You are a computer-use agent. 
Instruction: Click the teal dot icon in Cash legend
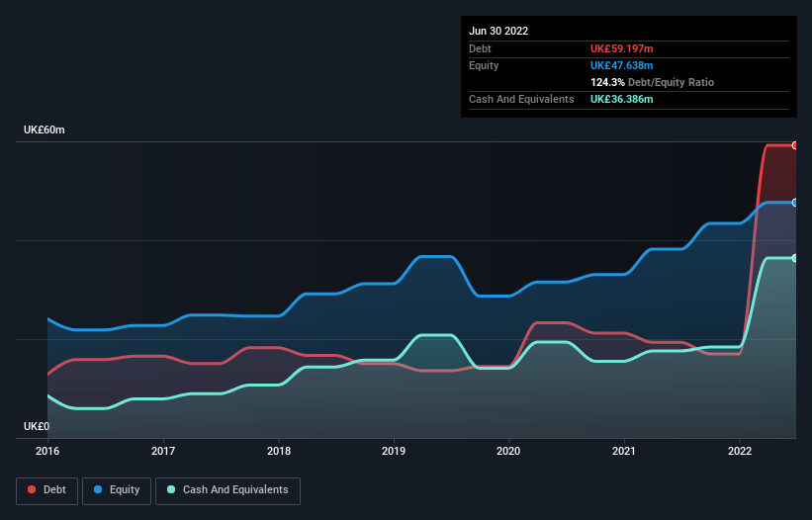click(171, 489)
